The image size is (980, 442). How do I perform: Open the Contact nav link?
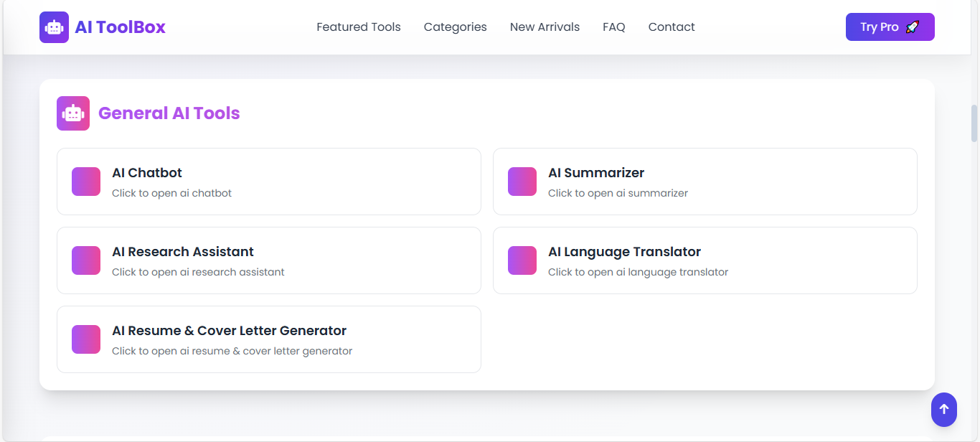[x=672, y=27]
